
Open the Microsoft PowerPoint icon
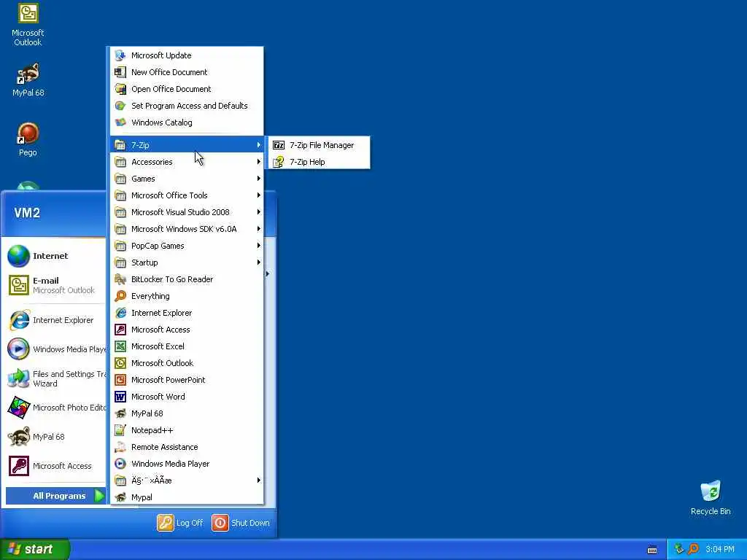[120, 380]
